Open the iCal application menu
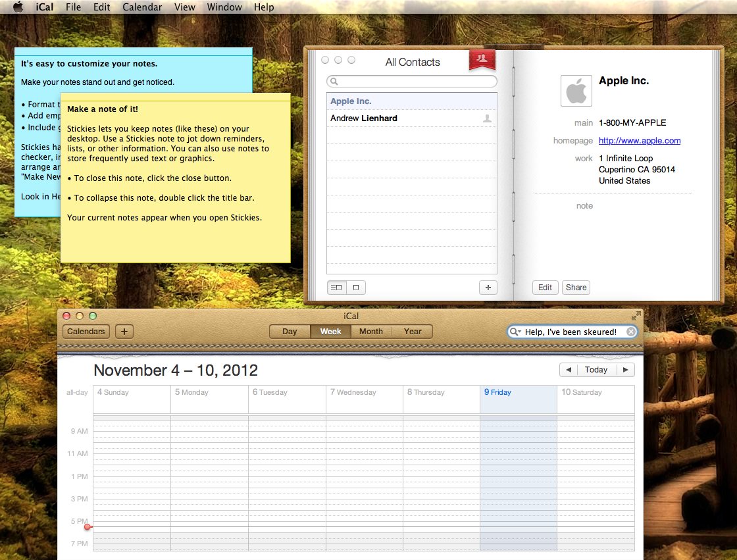Image resolution: width=737 pixels, height=560 pixels. (x=45, y=7)
